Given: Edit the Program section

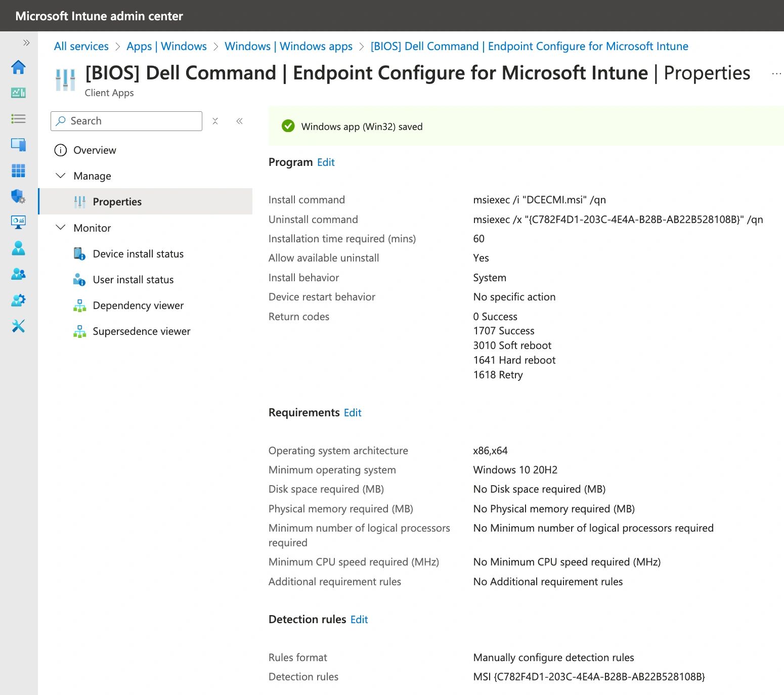Looking at the screenshot, I should [x=326, y=162].
